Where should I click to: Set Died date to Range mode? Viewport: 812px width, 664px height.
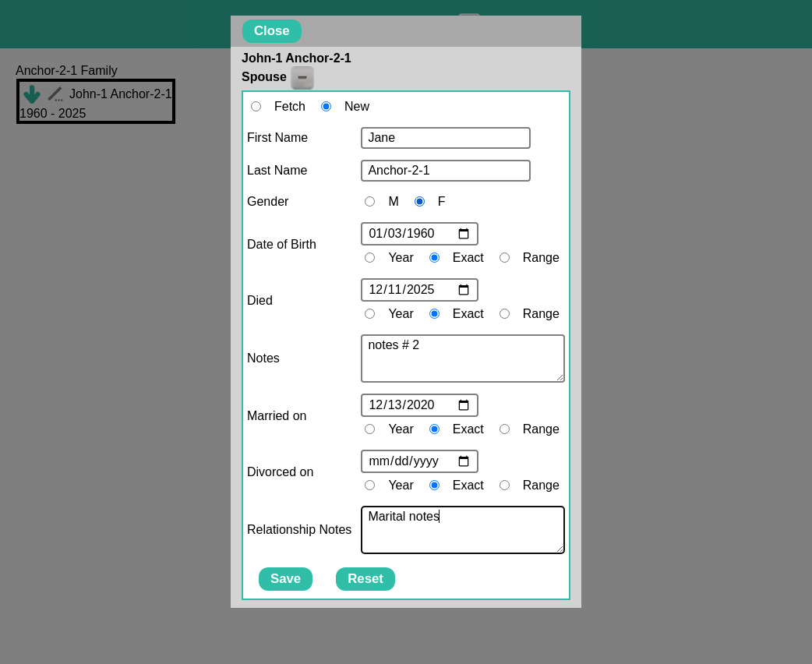[x=504, y=314]
